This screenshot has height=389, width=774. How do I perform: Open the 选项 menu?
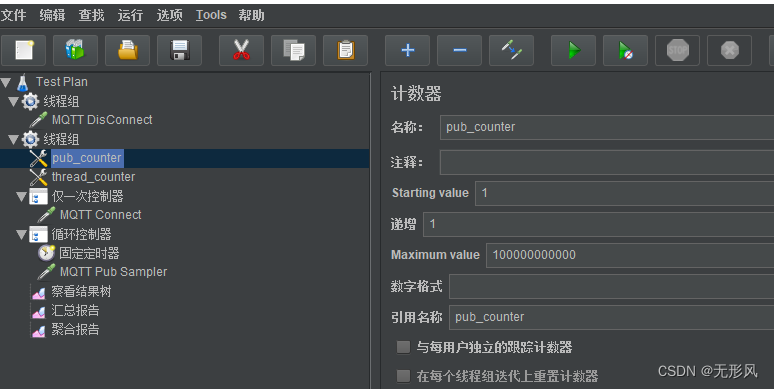click(x=169, y=15)
